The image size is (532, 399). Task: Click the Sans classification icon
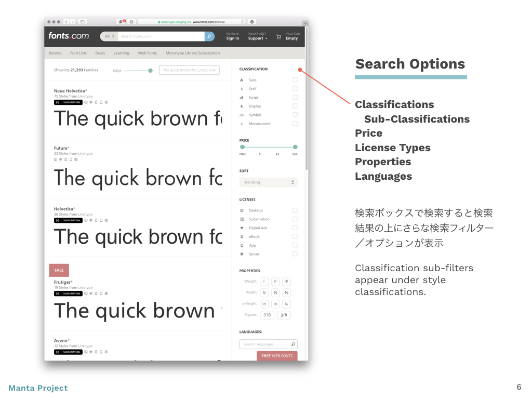(x=242, y=80)
